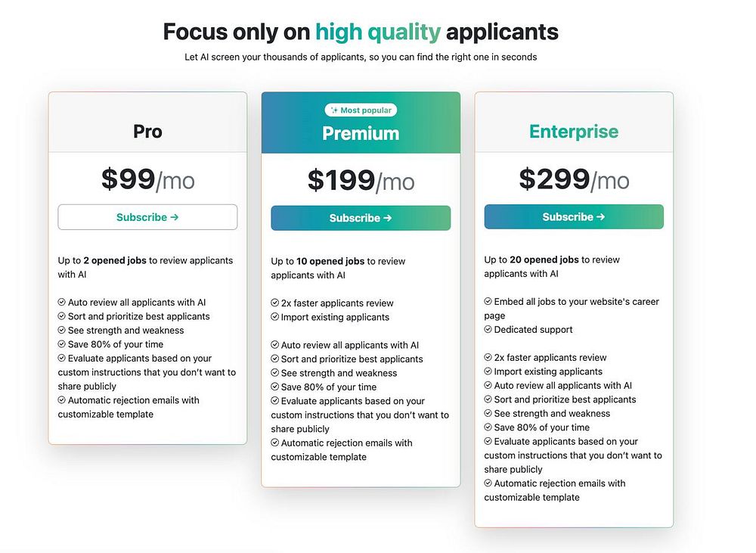Click check icon beside Enterprise 'Dedicated support'
This screenshot has width=756, height=553.
click(x=488, y=329)
